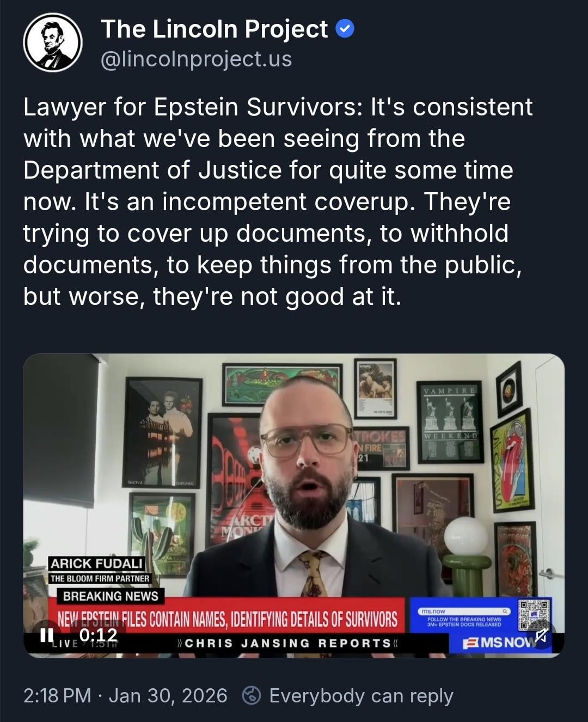Pause the playing video

(x=47, y=635)
